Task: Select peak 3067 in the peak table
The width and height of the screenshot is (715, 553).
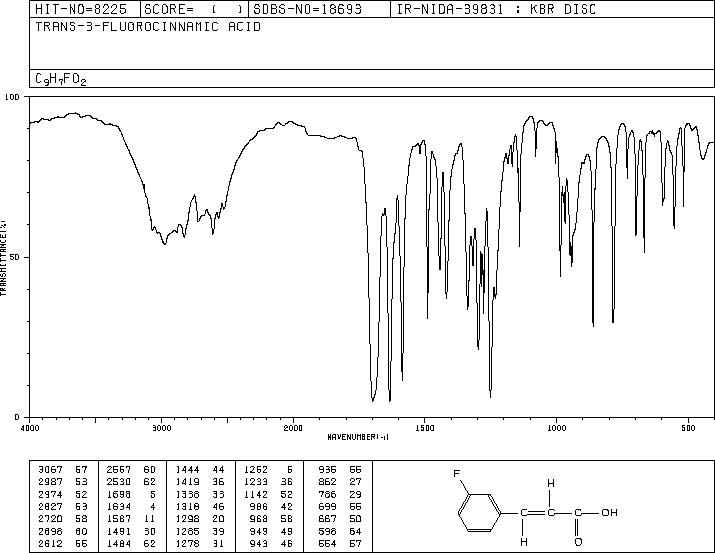Action: point(51,469)
